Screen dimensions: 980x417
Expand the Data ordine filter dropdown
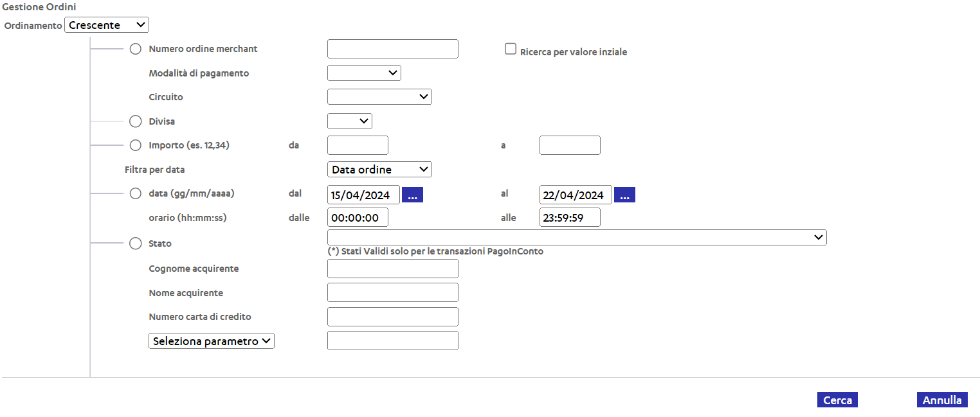(x=379, y=169)
